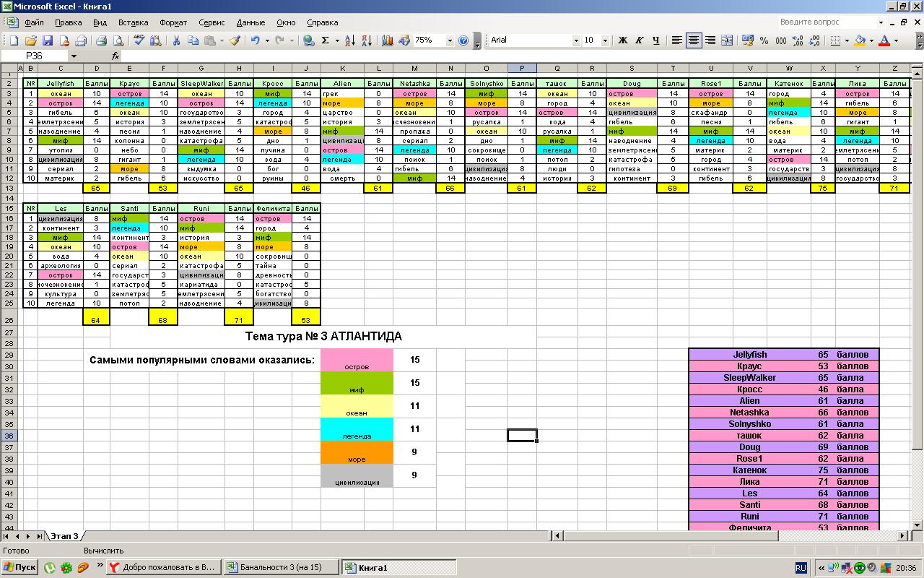Click the Format Painter brush icon
Screen dimensions: 924x578
click(235, 40)
